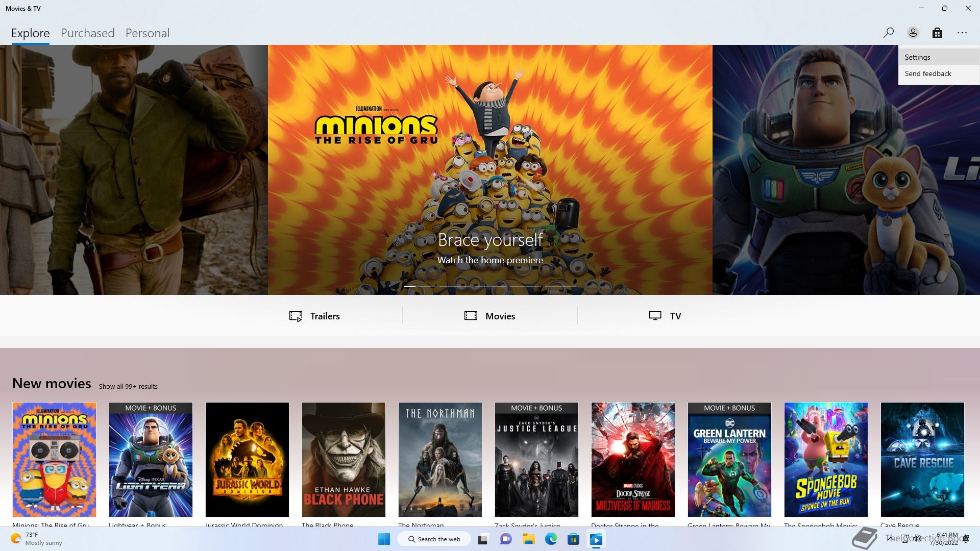The image size is (980, 551).
Task: Open Task View icon in taskbar
Action: [483, 539]
